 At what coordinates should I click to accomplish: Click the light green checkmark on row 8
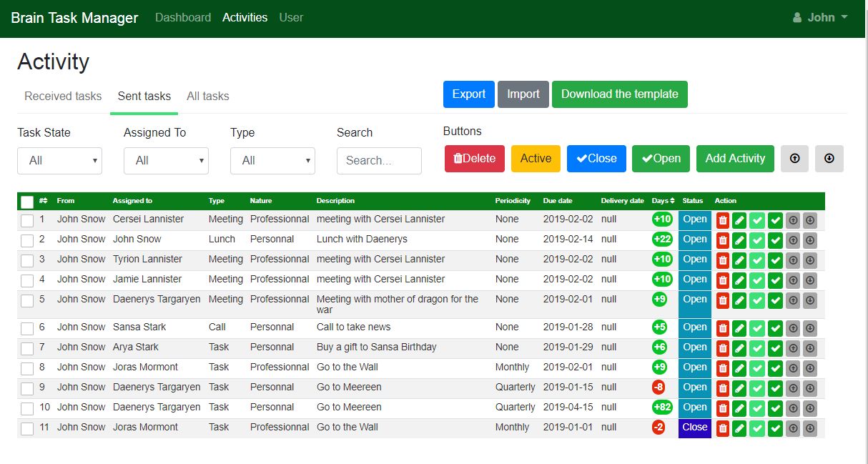[x=757, y=369]
